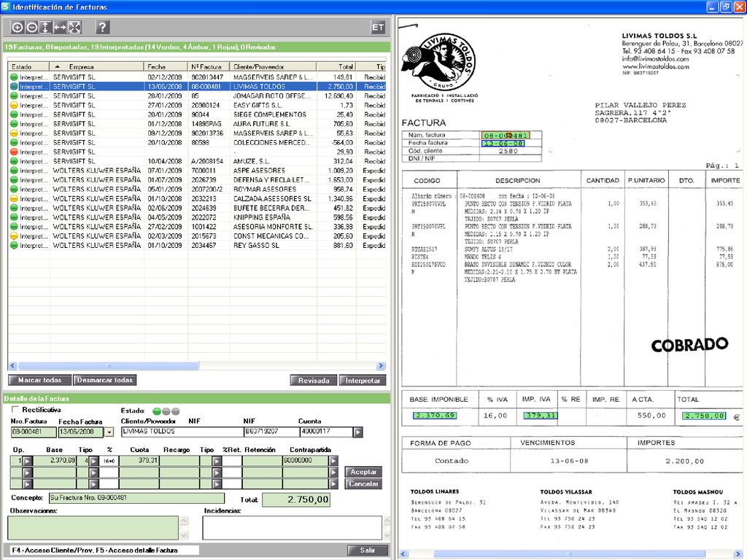Image resolution: width=747 pixels, height=560 pixels.
Task: Open the Op. arrow on the first detail line
Action: [x=28, y=461]
